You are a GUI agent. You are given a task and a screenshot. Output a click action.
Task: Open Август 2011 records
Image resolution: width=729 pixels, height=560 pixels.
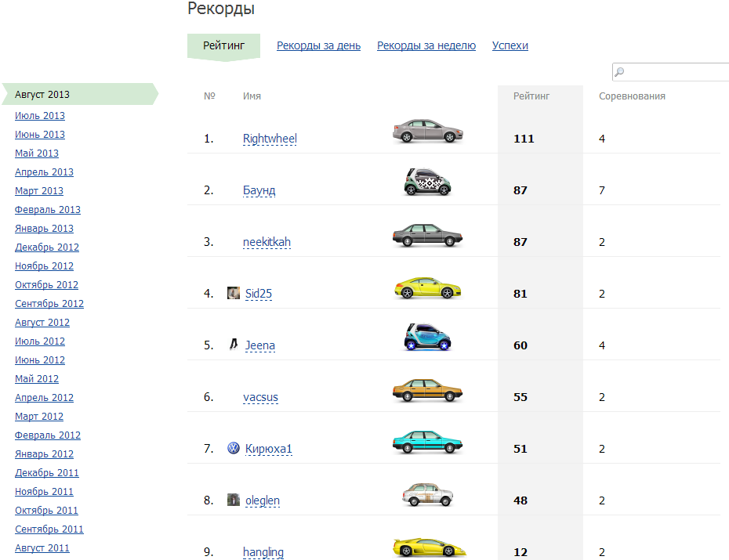click(x=42, y=548)
